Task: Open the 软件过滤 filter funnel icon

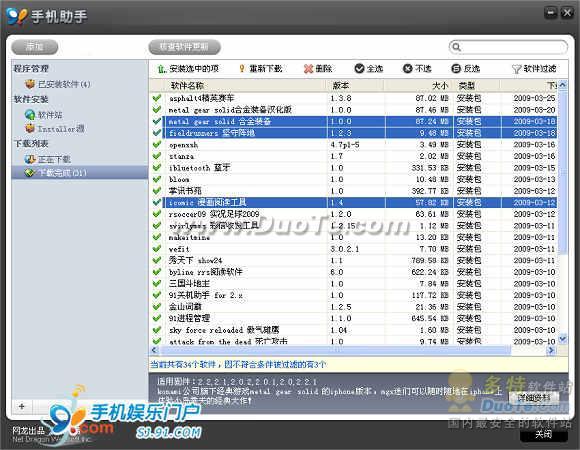Action: [516, 69]
